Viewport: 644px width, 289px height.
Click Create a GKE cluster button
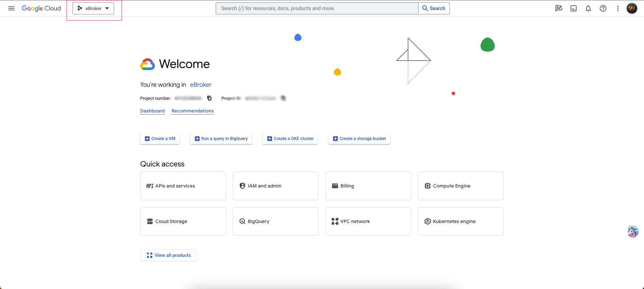pos(290,139)
